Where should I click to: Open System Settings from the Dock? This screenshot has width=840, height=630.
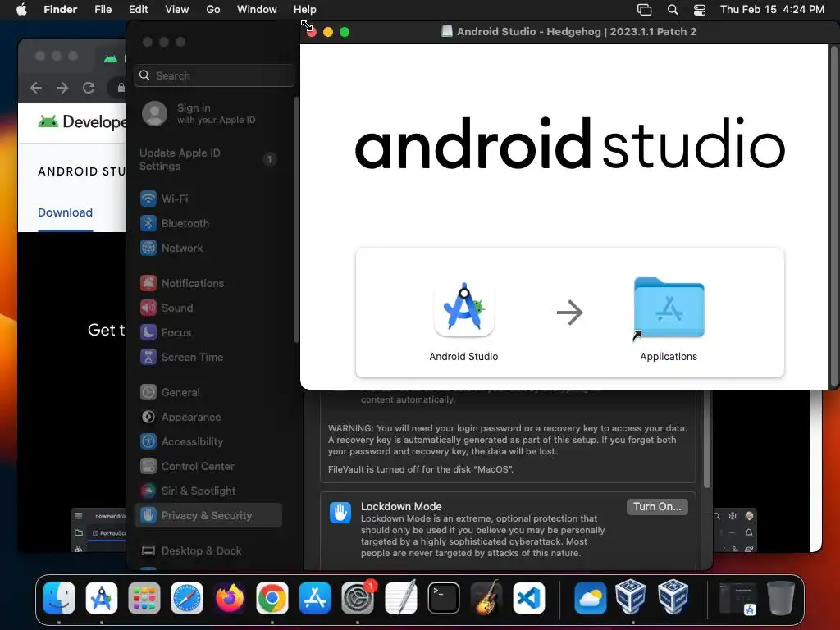click(x=358, y=598)
